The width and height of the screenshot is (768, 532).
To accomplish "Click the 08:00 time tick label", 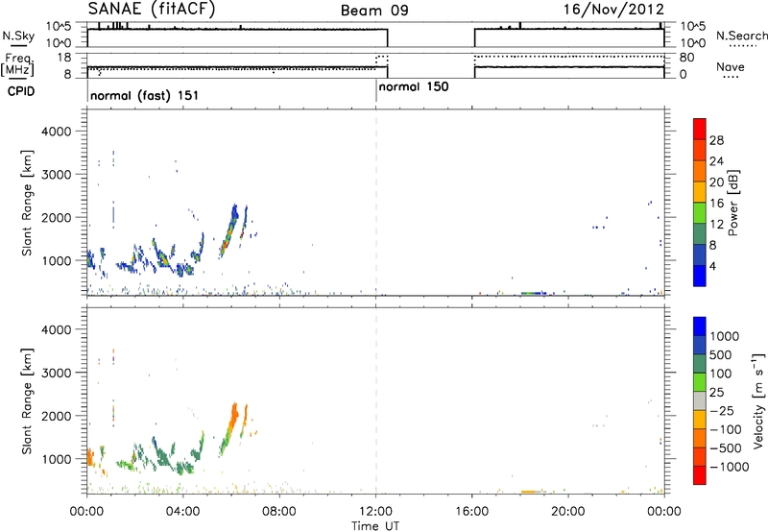I will click(x=278, y=512).
